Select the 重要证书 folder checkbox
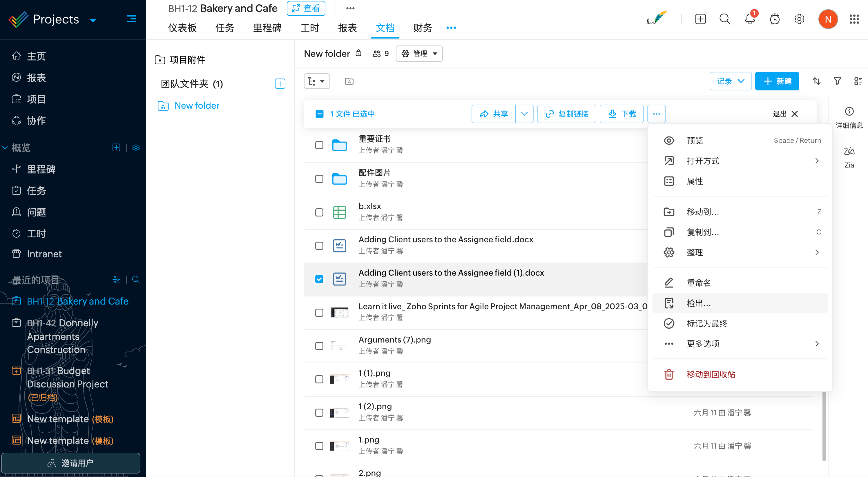This screenshot has height=477, width=868. [x=319, y=145]
